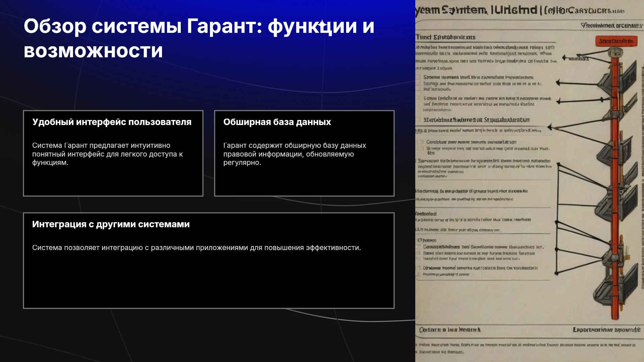Click the large header text atop the document image
The height and width of the screenshot is (362, 644).
[x=520, y=10]
